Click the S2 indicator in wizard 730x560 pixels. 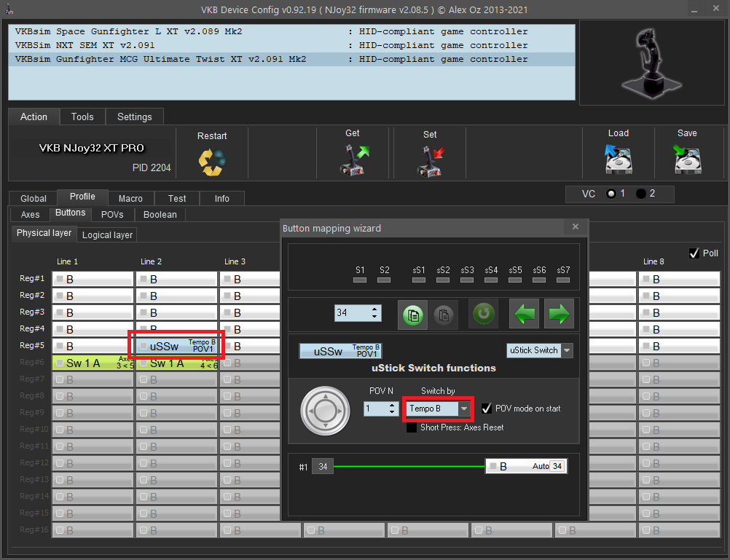click(384, 280)
